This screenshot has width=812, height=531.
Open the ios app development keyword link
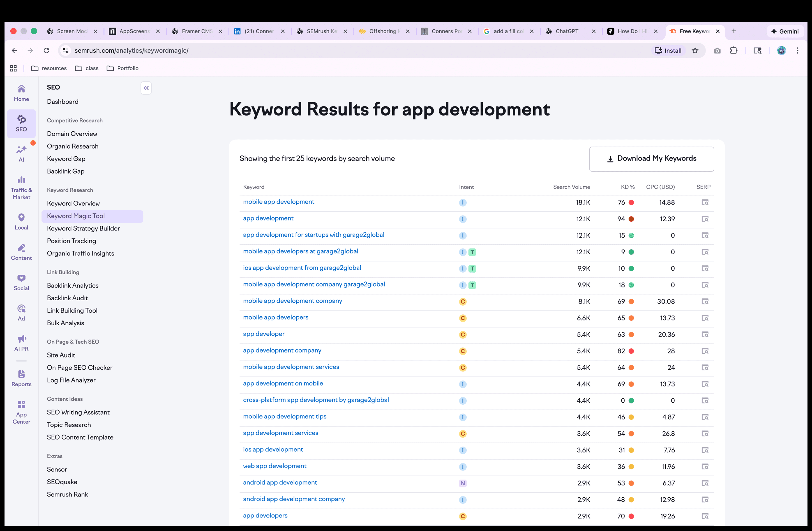coord(273,450)
